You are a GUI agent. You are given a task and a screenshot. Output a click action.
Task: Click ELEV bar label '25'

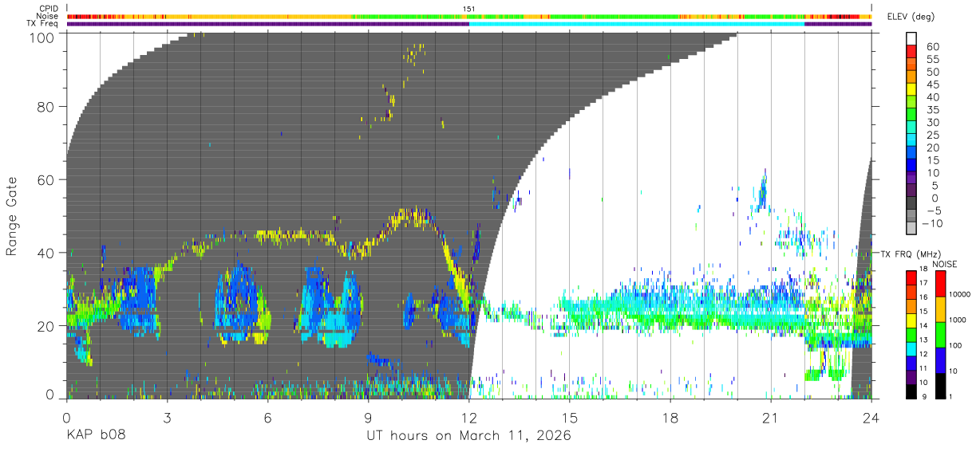[933, 135]
